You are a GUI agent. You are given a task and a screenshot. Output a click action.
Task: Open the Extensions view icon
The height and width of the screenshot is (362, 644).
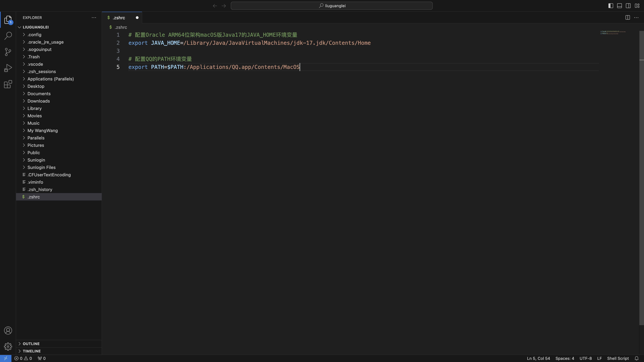(x=8, y=84)
